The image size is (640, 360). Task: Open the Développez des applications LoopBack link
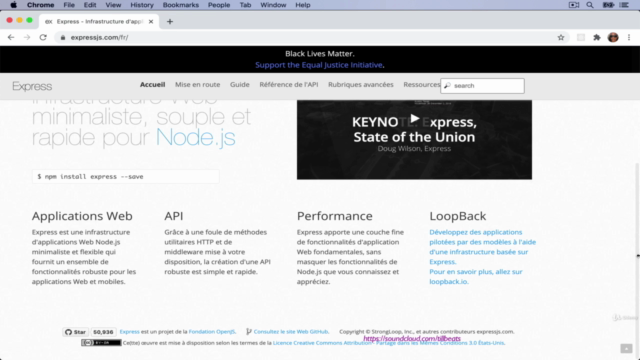click(x=482, y=247)
